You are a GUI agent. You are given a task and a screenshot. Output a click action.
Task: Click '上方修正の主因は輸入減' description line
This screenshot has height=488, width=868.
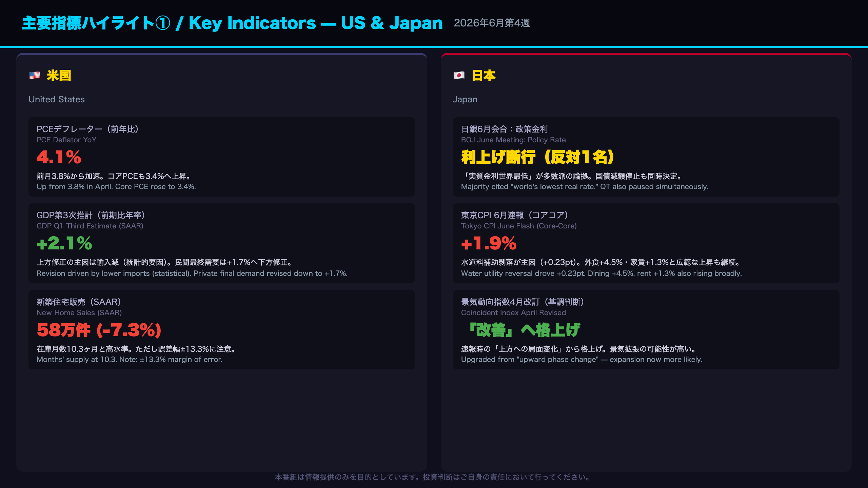point(164,262)
